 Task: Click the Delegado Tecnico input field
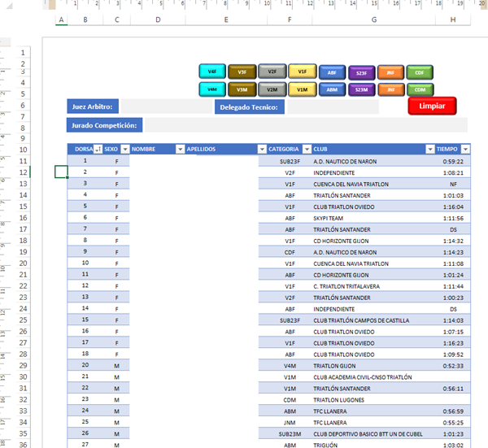(332, 107)
